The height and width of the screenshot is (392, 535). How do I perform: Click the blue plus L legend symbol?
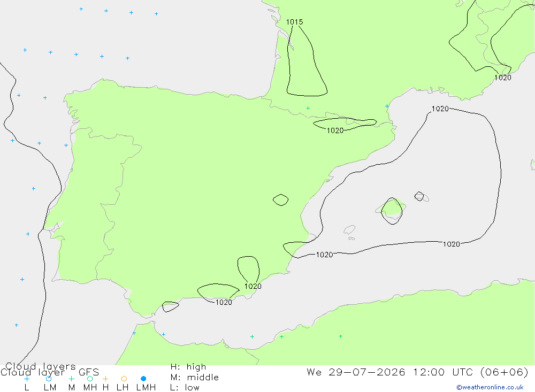27,379
